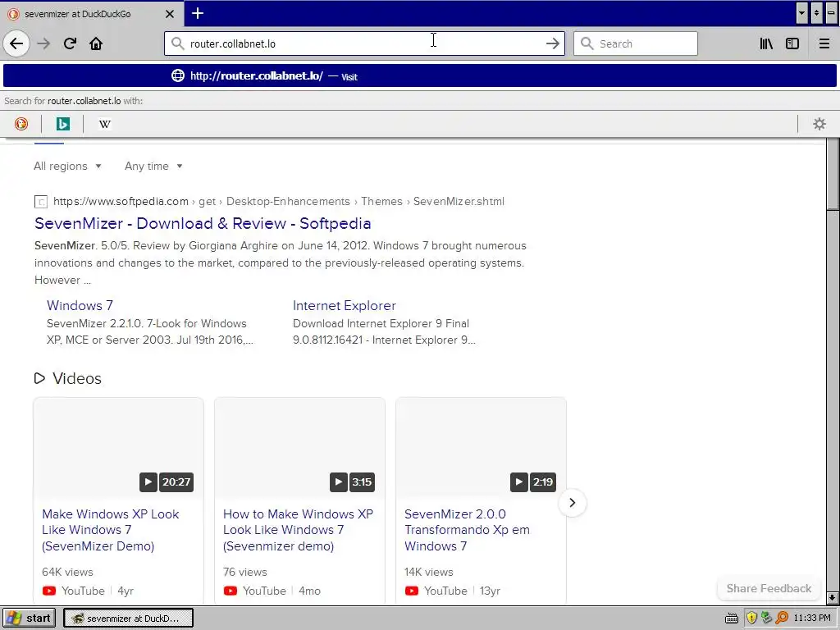Open the hamburger application menu

(824, 43)
